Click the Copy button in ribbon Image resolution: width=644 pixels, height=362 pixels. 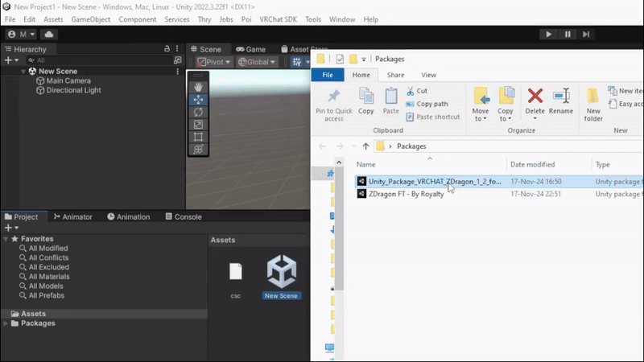coord(366,101)
